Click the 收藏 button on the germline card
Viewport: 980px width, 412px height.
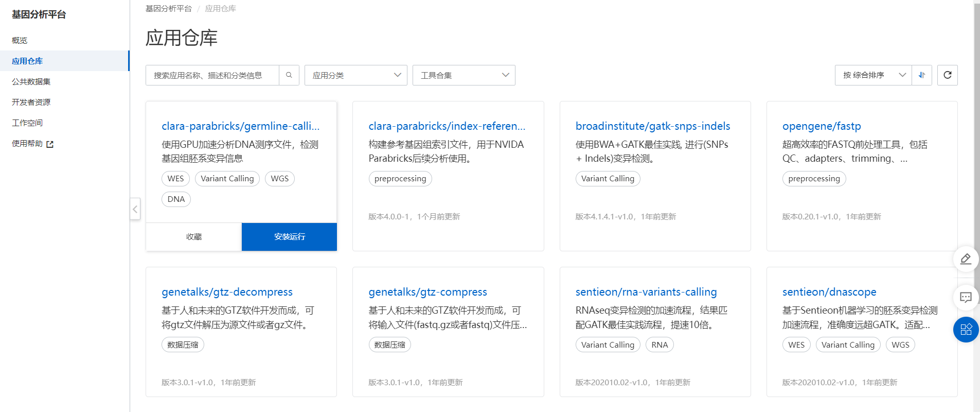[194, 237]
